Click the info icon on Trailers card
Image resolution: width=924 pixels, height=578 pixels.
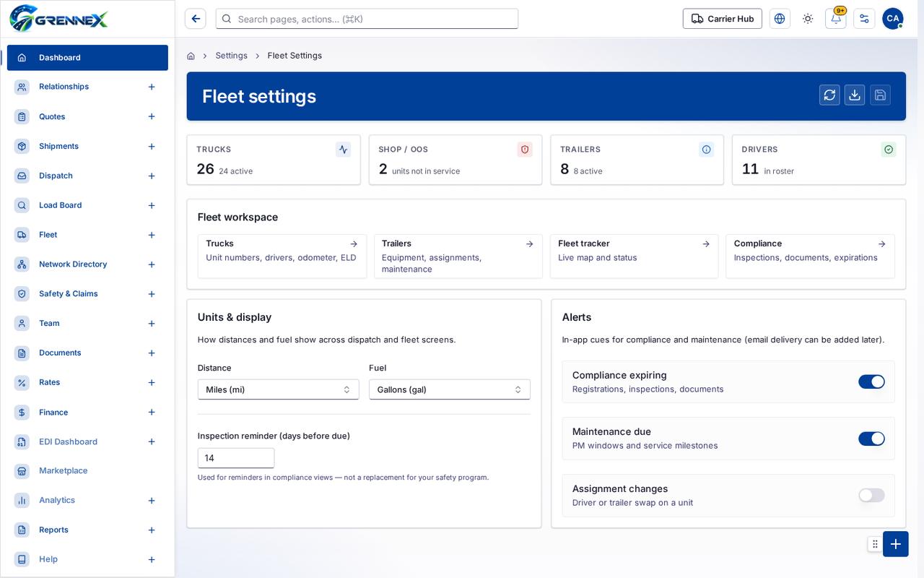(x=706, y=150)
